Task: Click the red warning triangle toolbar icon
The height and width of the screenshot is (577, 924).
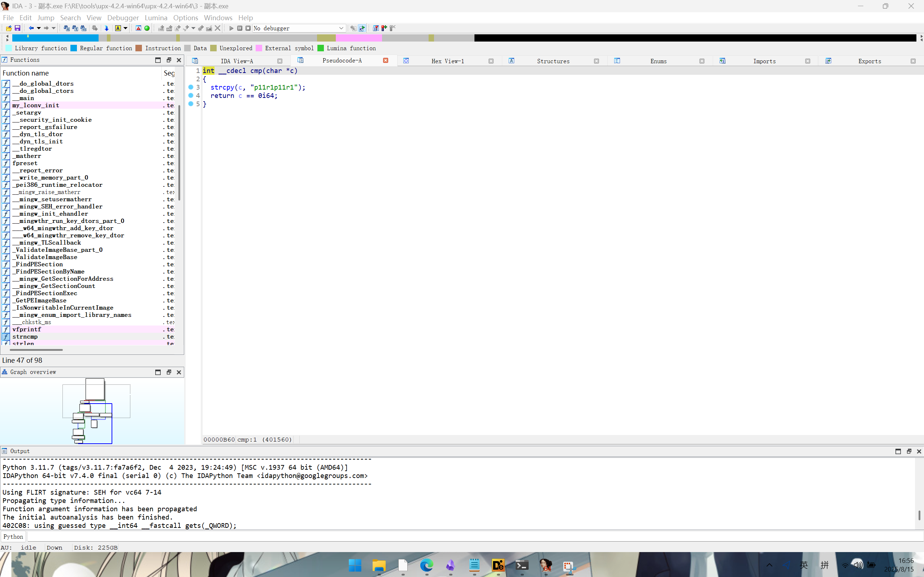Action: tap(138, 28)
